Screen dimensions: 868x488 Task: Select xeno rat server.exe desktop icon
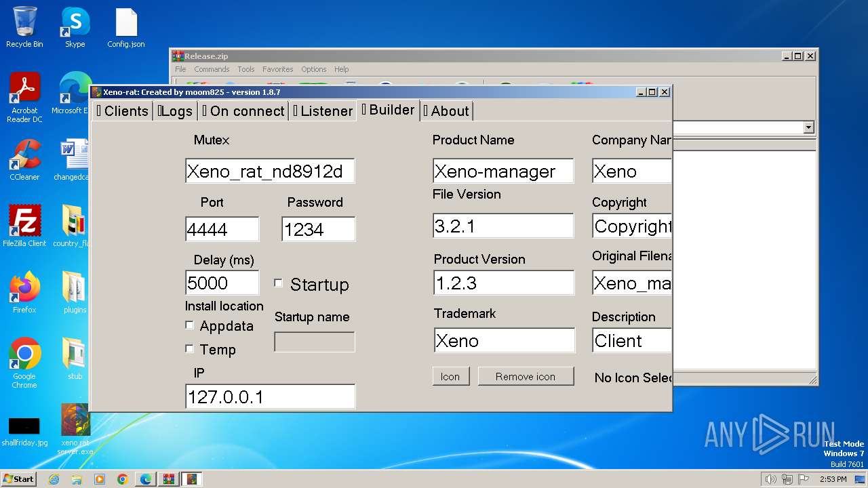coord(75,430)
